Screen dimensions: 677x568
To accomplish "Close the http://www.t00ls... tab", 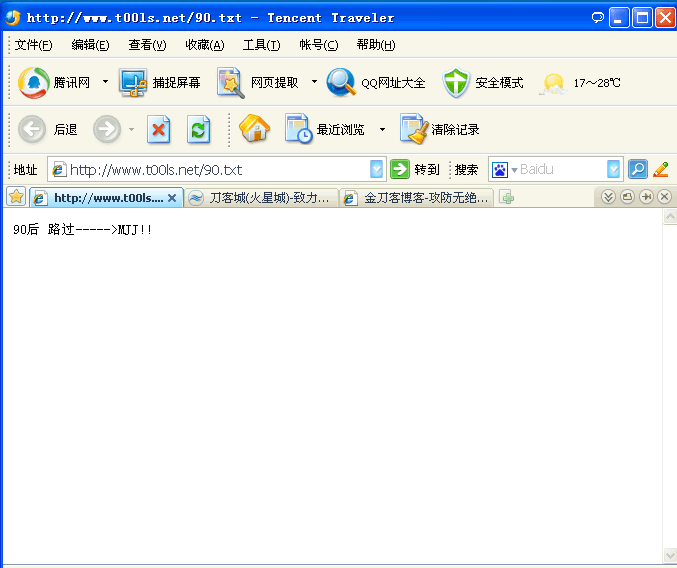I will tap(172, 198).
